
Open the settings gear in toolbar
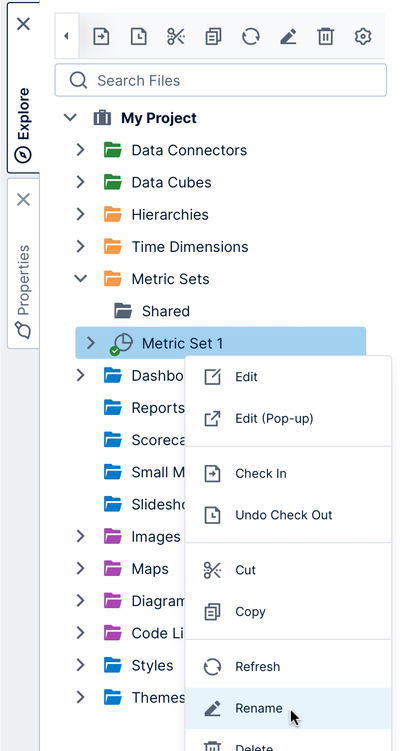[x=363, y=36]
